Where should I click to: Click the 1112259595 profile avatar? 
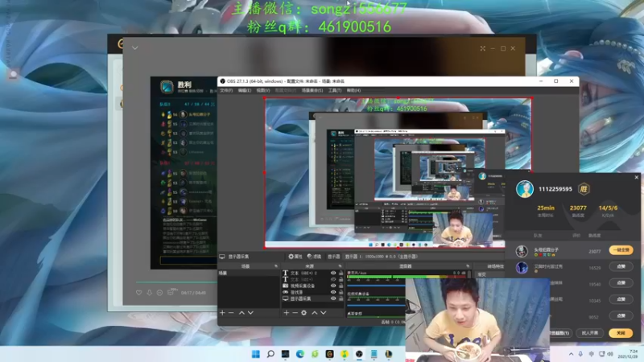(525, 189)
